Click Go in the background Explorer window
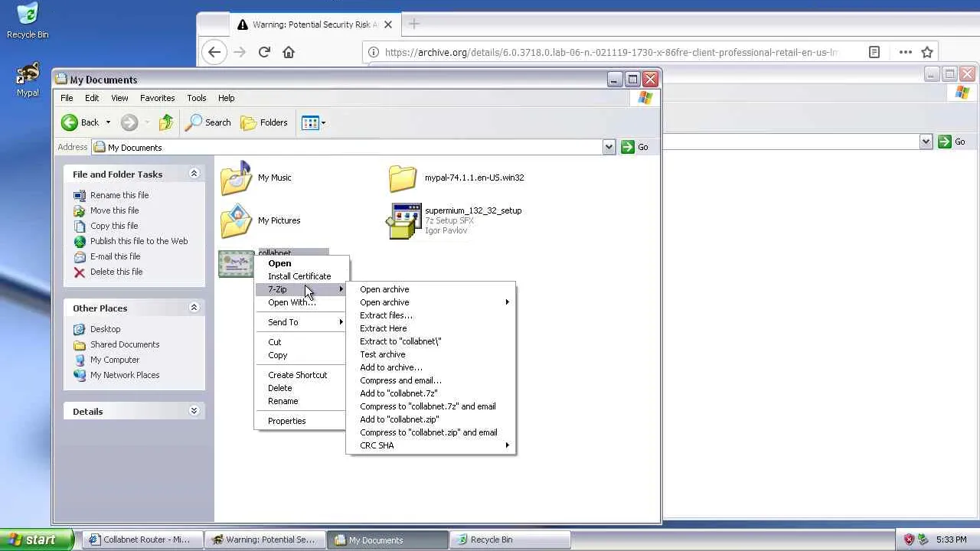Image resolution: width=980 pixels, height=551 pixels. [952, 142]
